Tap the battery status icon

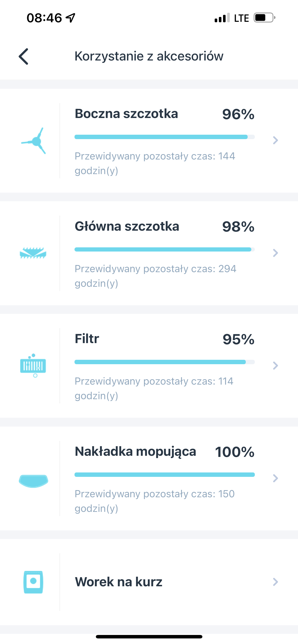(x=264, y=18)
